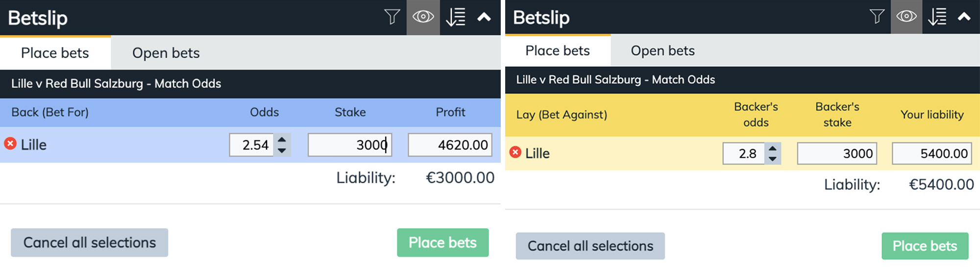Collapse the right Betslip panel with chevron
The image size is (980, 269).
964,17
